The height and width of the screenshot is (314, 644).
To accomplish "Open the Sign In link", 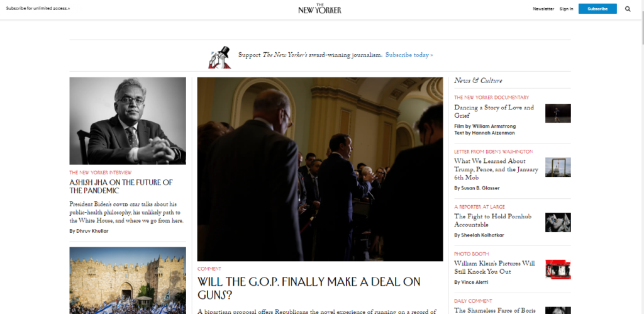I will (x=567, y=9).
